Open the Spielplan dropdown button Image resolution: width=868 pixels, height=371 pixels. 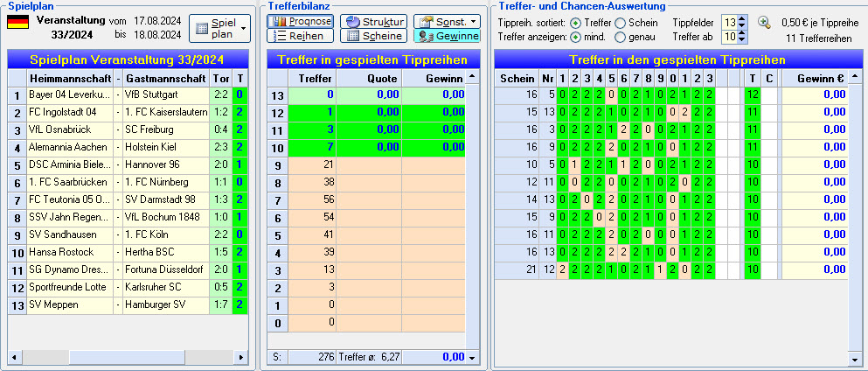point(219,28)
